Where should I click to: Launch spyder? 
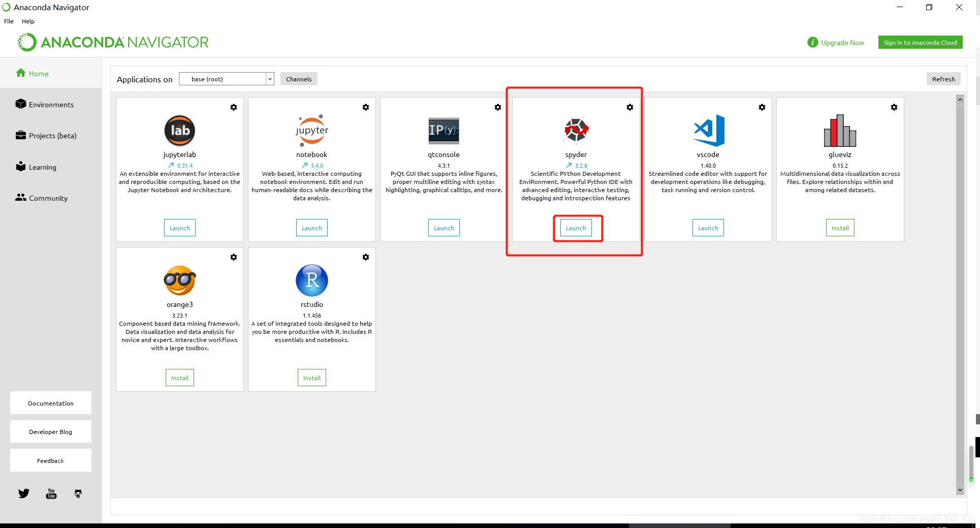point(576,228)
